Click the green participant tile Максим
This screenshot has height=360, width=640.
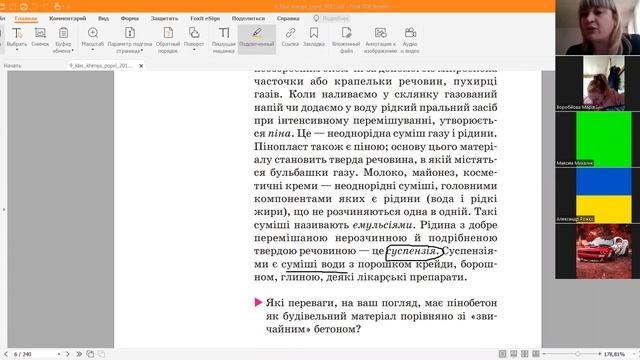point(598,139)
